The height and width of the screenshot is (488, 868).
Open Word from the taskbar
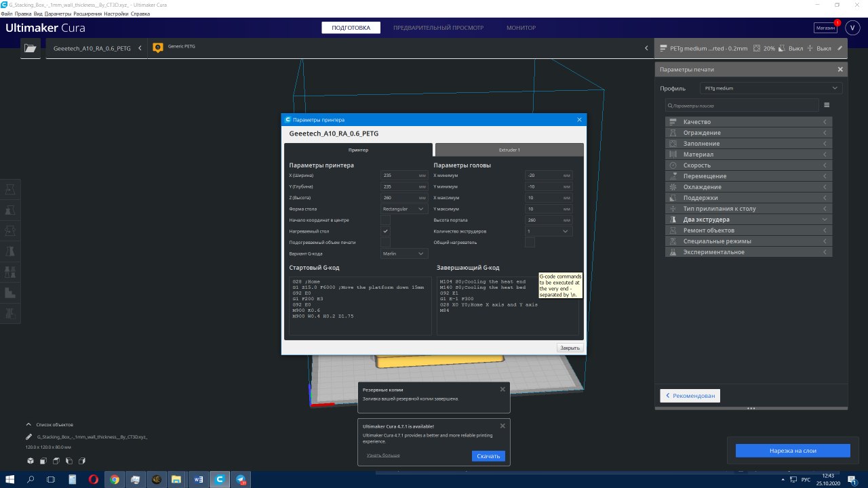click(199, 479)
